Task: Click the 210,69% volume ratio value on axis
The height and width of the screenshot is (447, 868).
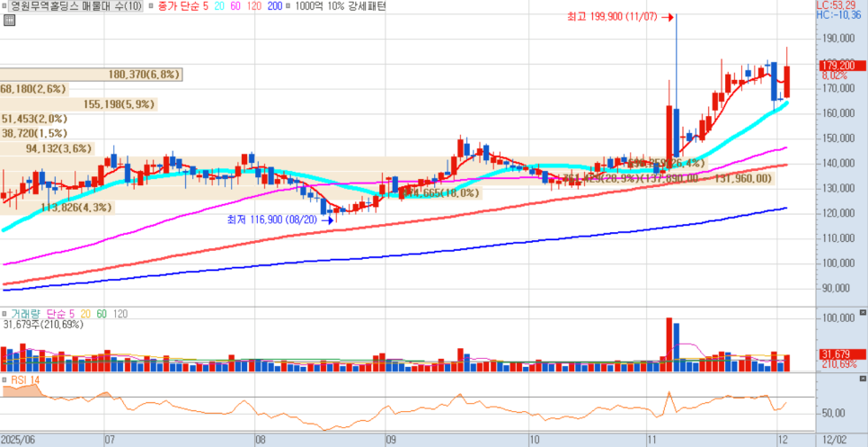Action: point(838,364)
